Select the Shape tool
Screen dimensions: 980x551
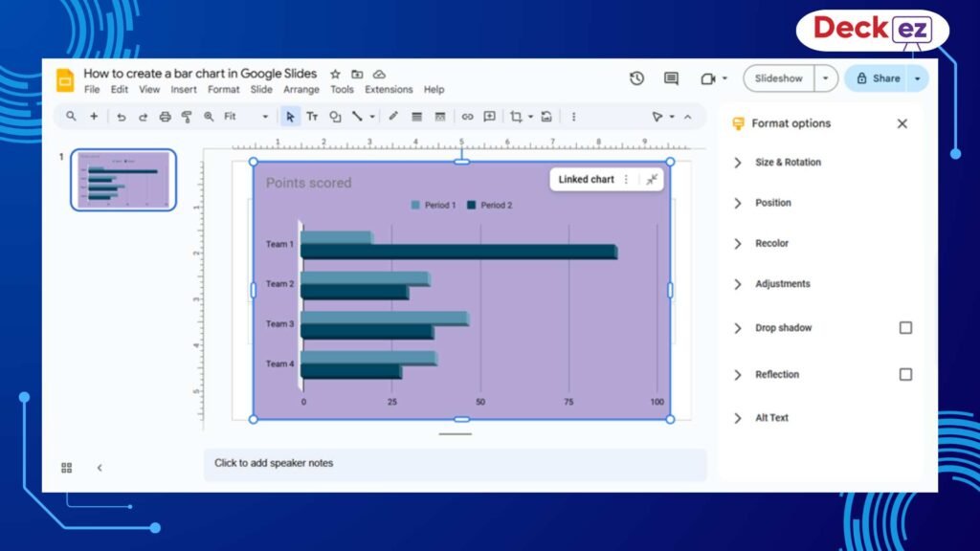click(x=335, y=116)
